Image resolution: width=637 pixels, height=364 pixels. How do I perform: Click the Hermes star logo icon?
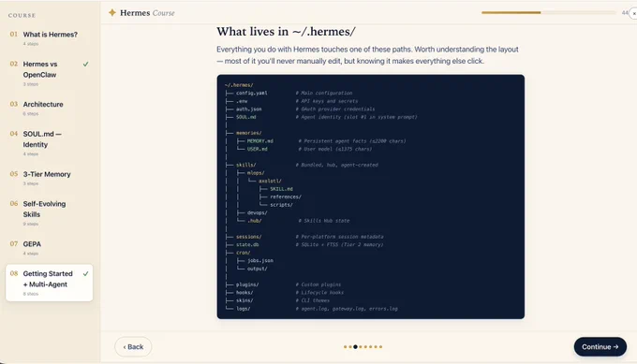112,12
